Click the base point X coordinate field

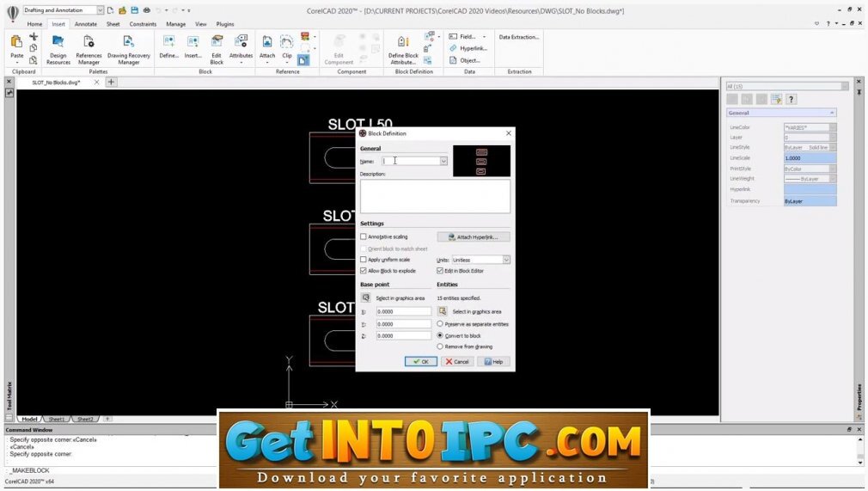404,311
